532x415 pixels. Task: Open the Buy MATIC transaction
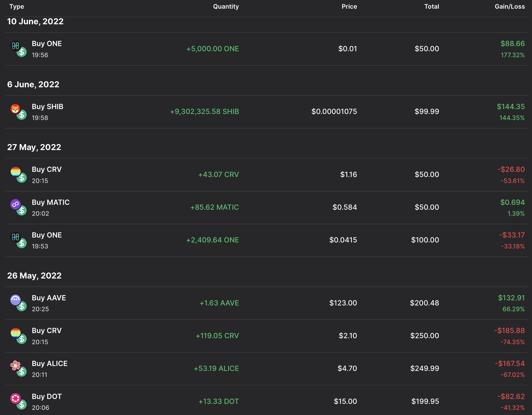(x=51, y=202)
